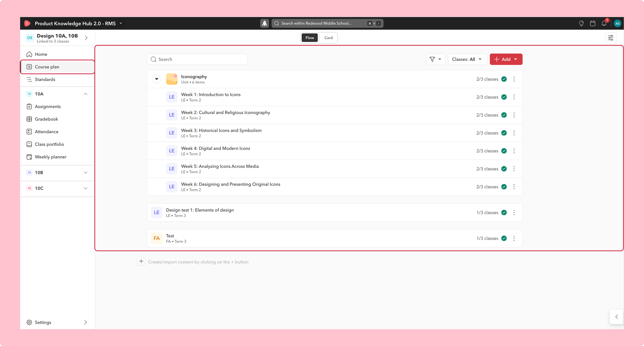
Task: Click the Toddle logo in the header
Action: pos(27,23)
